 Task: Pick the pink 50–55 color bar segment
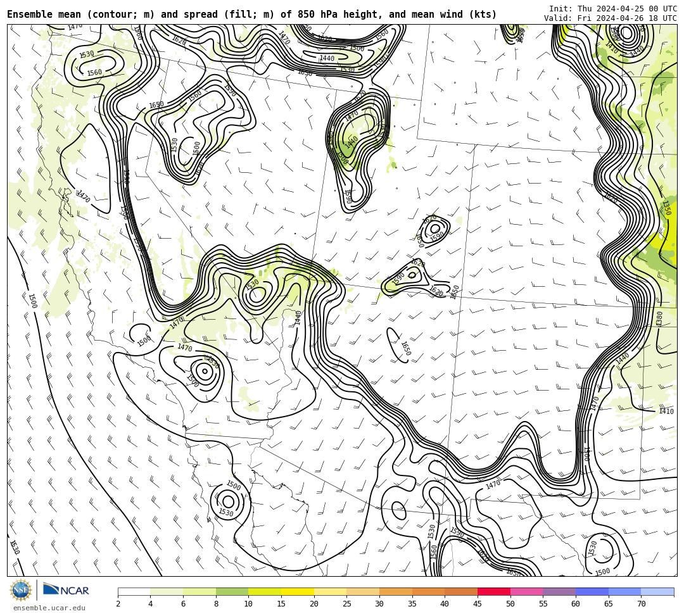pos(526,591)
